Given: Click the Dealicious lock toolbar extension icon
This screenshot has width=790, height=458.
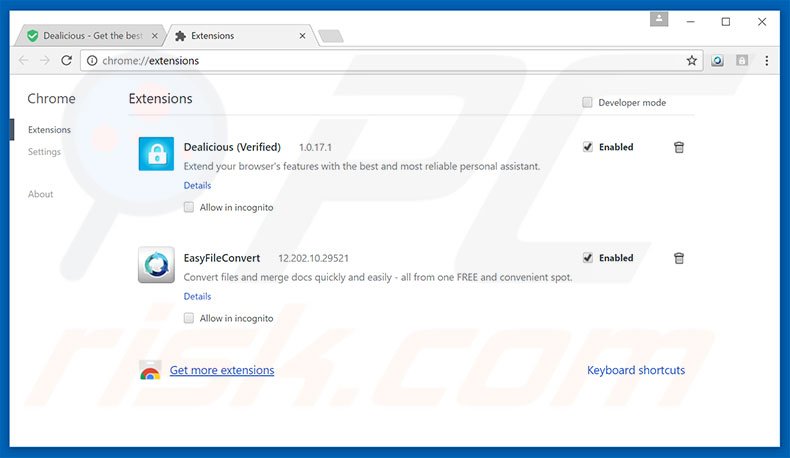Looking at the screenshot, I should click(742, 60).
